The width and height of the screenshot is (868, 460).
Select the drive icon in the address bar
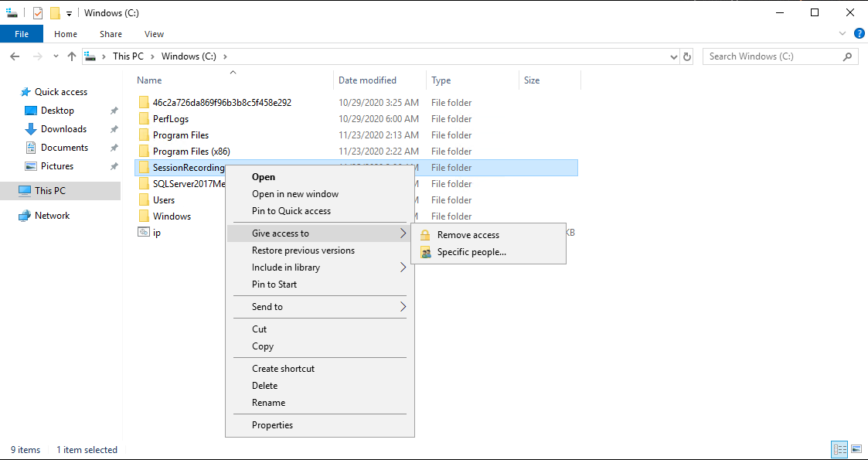click(90, 56)
